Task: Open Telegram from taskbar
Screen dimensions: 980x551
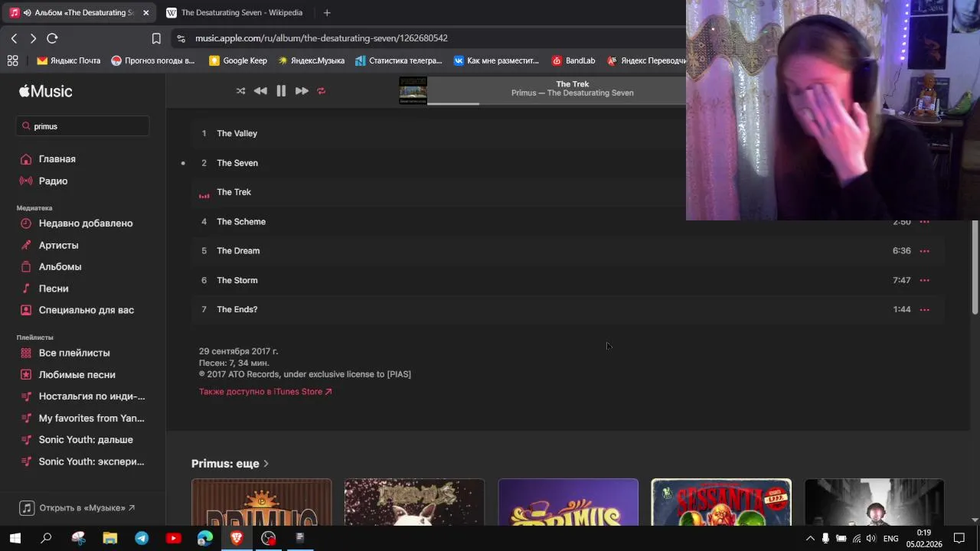Action: pos(142,539)
